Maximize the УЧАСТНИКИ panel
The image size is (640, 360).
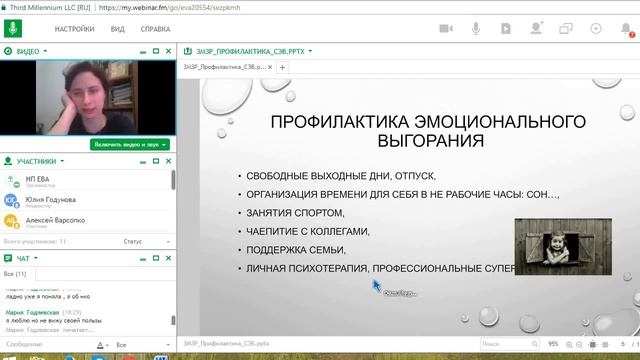[x=156, y=161]
